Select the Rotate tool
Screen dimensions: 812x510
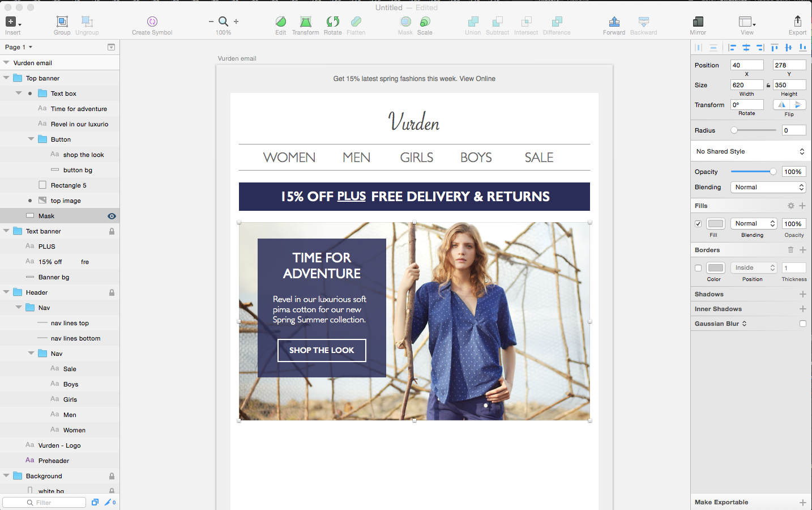pyautogui.click(x=333, y=22)
